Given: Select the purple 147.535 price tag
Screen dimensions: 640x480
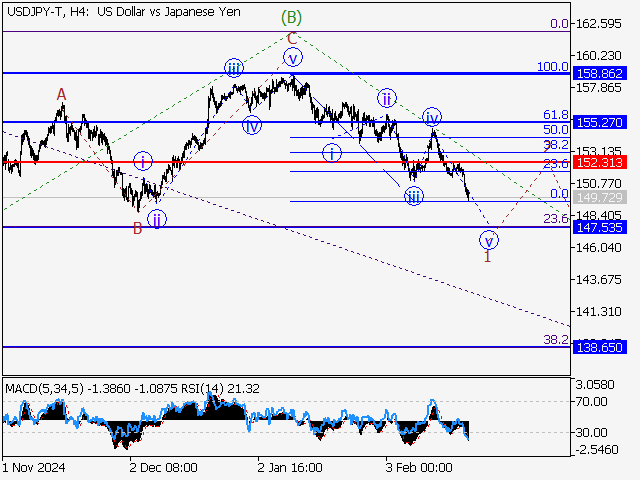Looking at the screenshot, I should click(599, 228).
